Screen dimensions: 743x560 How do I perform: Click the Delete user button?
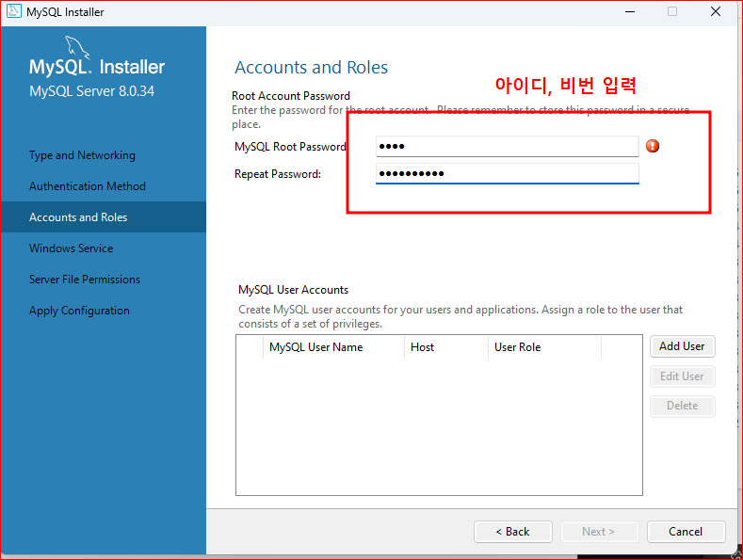683,406
